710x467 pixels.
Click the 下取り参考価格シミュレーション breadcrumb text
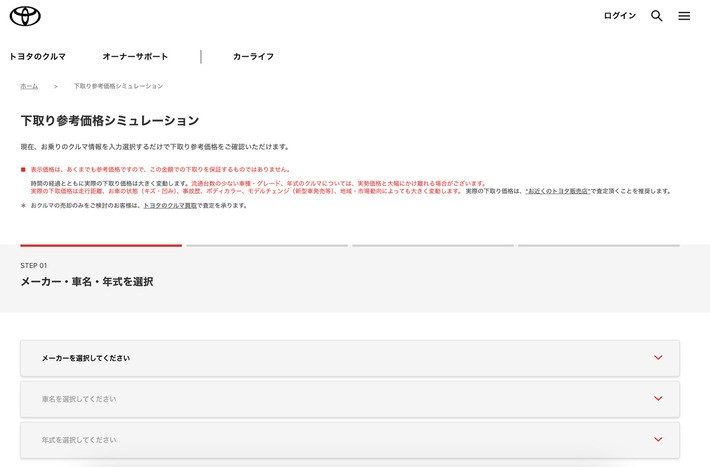pos(118,86)
